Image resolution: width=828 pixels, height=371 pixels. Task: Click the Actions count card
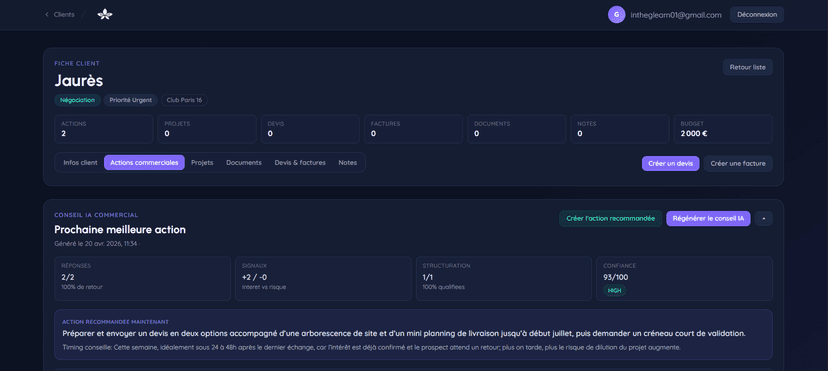click(104, 129)
